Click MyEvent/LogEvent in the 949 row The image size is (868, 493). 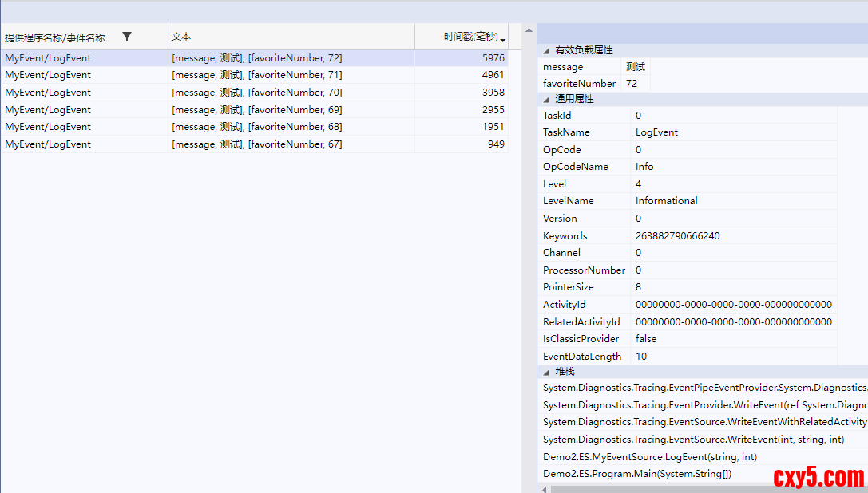tap(48, 144)
